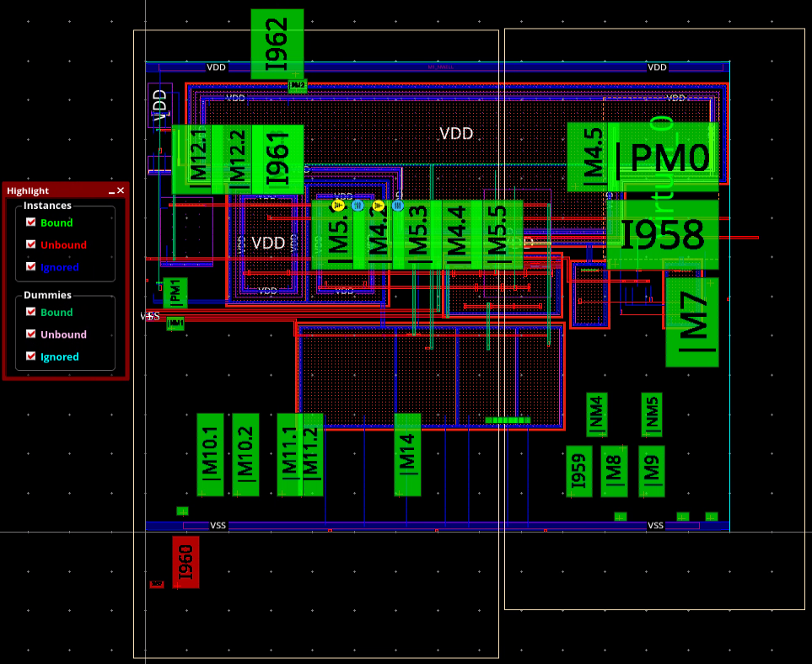Select the yellow marker on M5.1
Image resolution: width=812 pixels, height=664 pixels.
click(x=338, y=206)
